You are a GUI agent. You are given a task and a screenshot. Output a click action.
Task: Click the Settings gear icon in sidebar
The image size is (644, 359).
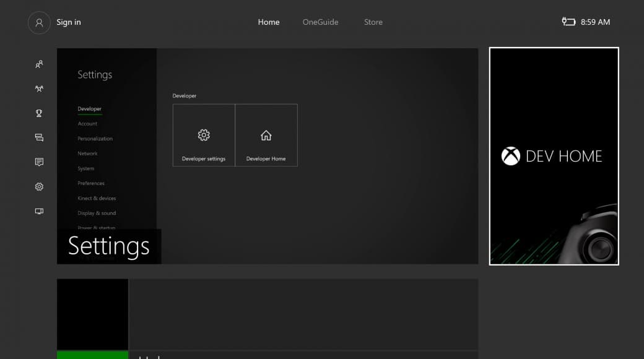pyautogui.click(x=38, y=186)
